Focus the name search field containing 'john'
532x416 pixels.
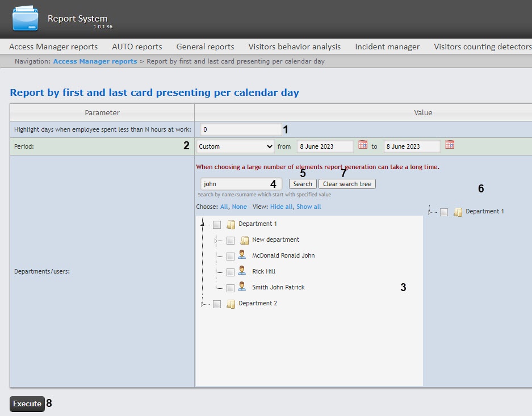pyautogui.click(x=241, y=184)
